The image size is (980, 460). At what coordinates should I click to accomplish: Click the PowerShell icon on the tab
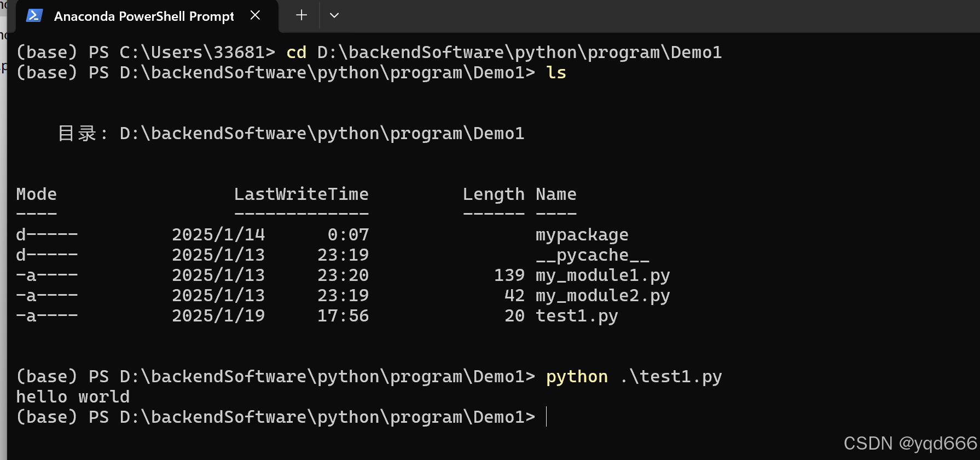pyautogui.click(x=34, y=15)
